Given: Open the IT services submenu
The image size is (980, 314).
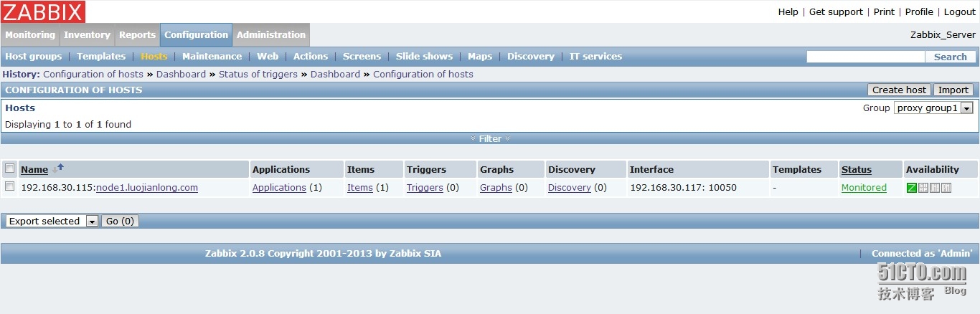Looking at the screenshot, I should coord(595,57).
